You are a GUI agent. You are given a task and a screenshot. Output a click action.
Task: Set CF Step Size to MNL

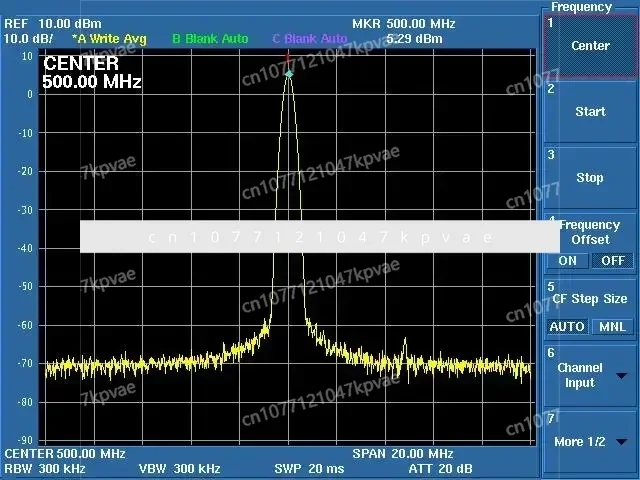[x=613, y=327]
